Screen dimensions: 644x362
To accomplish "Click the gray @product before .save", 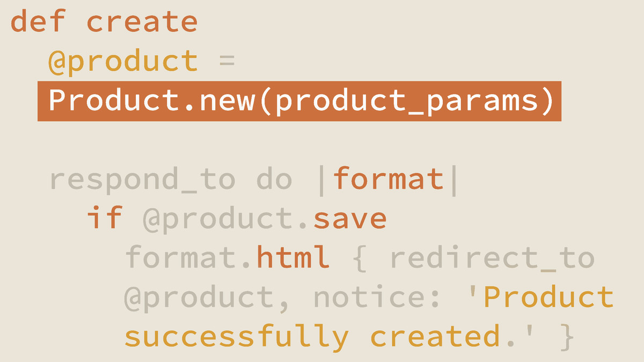I will click(217, 219).
